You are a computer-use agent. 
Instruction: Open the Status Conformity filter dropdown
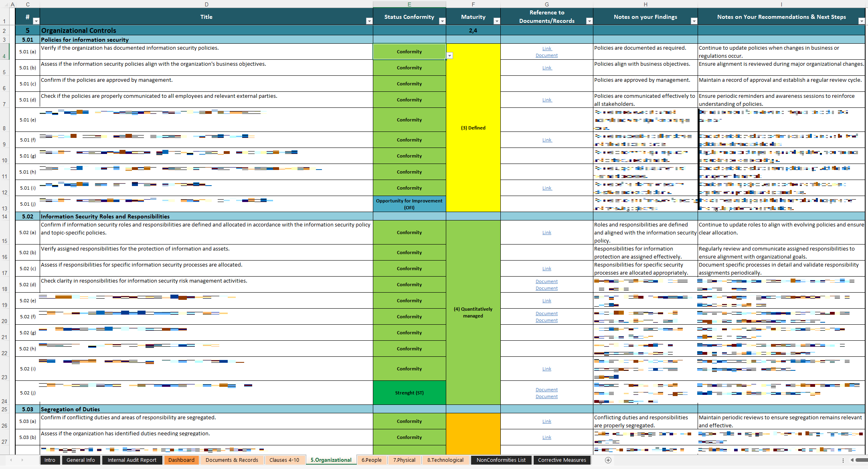[442, 21]
